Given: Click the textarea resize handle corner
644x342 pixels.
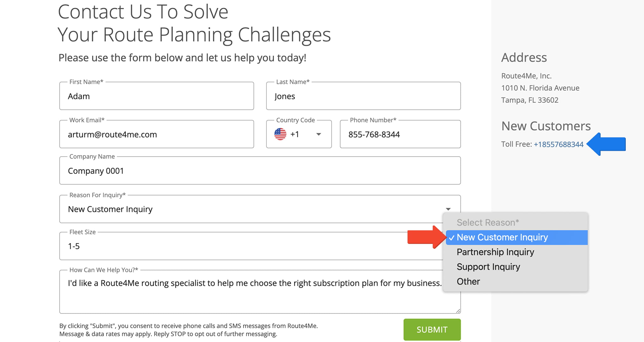Looking at the screenshot, I should (x=458, y=311).
